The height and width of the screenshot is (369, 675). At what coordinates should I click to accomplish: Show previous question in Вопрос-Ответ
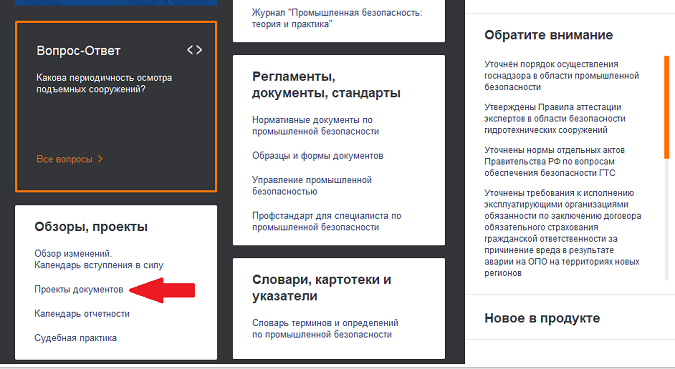pos(190,50)
